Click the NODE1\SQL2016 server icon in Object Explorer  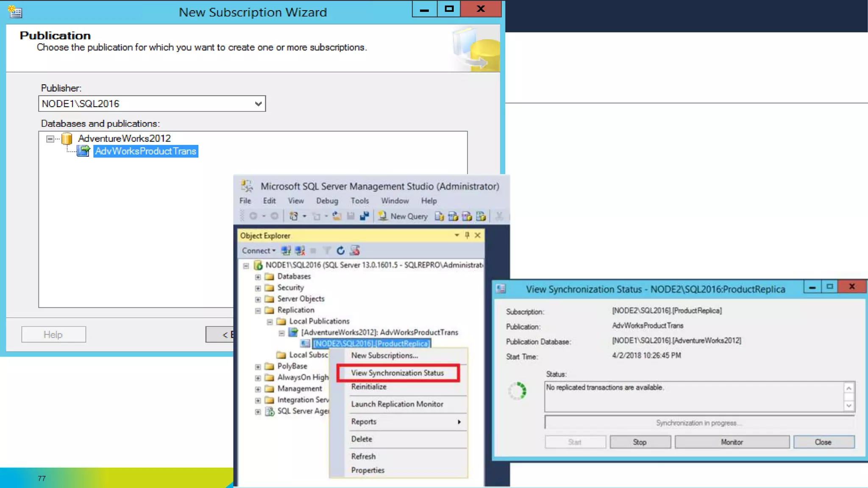(x=258, y=265)
